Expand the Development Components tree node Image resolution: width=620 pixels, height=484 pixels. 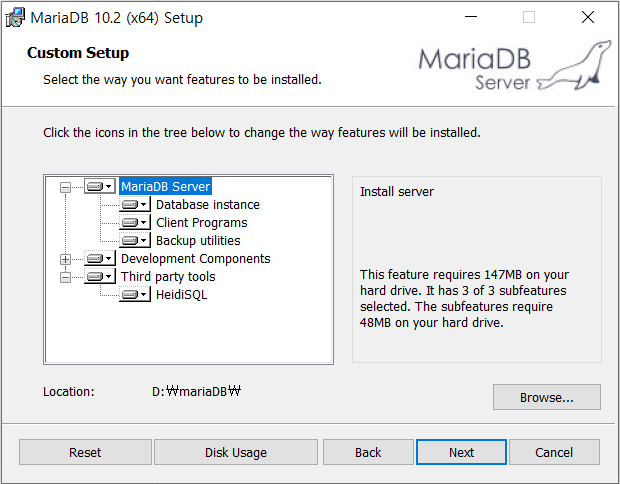(x=65, y=259)
